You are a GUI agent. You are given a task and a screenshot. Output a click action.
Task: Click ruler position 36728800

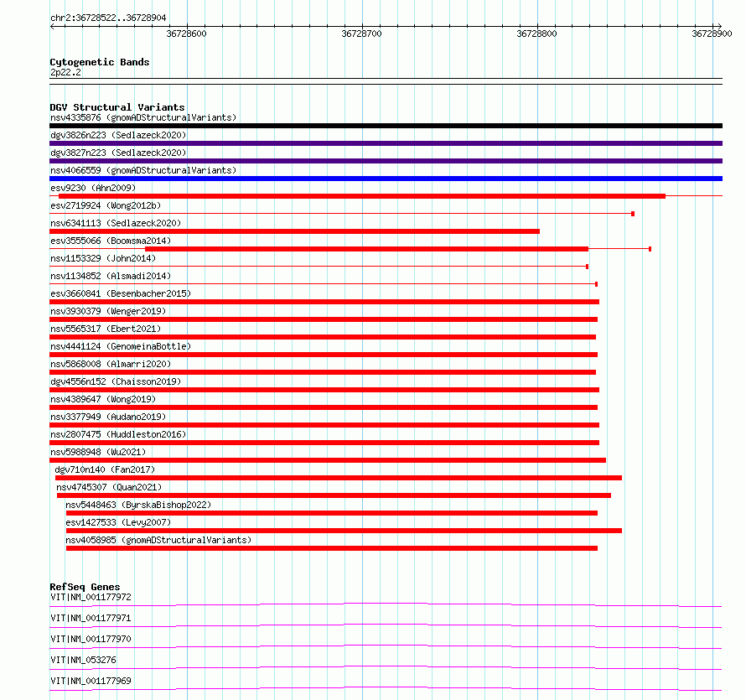(536, 34)
